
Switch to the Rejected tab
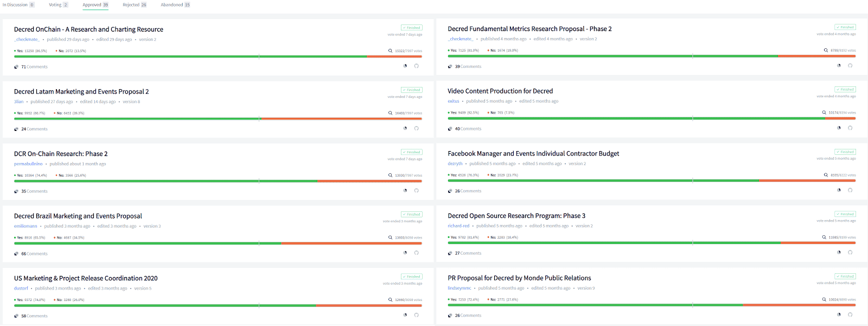pyautogui.click(x=134, y=5)
